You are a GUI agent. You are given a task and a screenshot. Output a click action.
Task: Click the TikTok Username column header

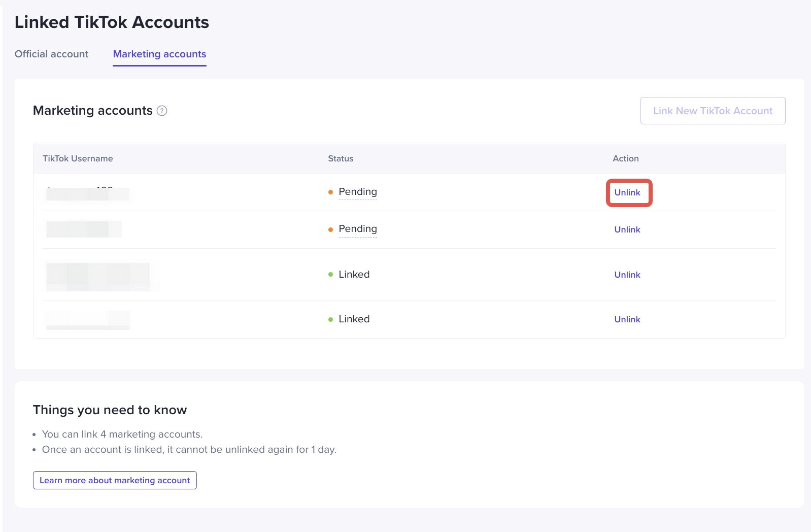tap(78, 158)
